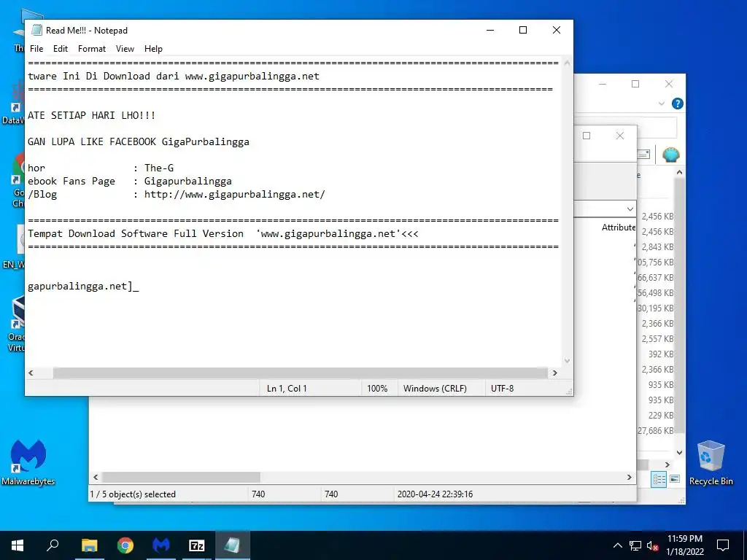Switch to large icons view in back window
This screenshot has width=747, height=560.
[675, 479]
